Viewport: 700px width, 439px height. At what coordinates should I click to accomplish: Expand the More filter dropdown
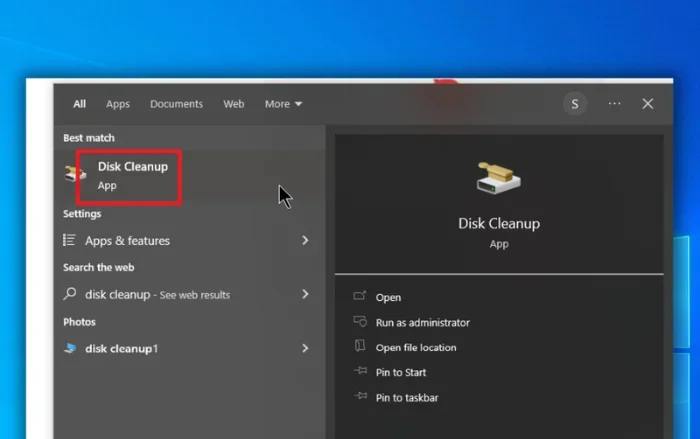point(283,104)
